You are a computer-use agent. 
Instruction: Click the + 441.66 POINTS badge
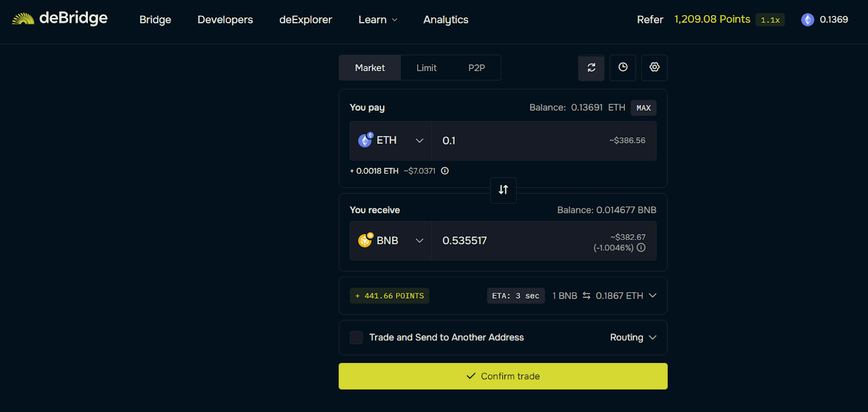click(390, 296)
